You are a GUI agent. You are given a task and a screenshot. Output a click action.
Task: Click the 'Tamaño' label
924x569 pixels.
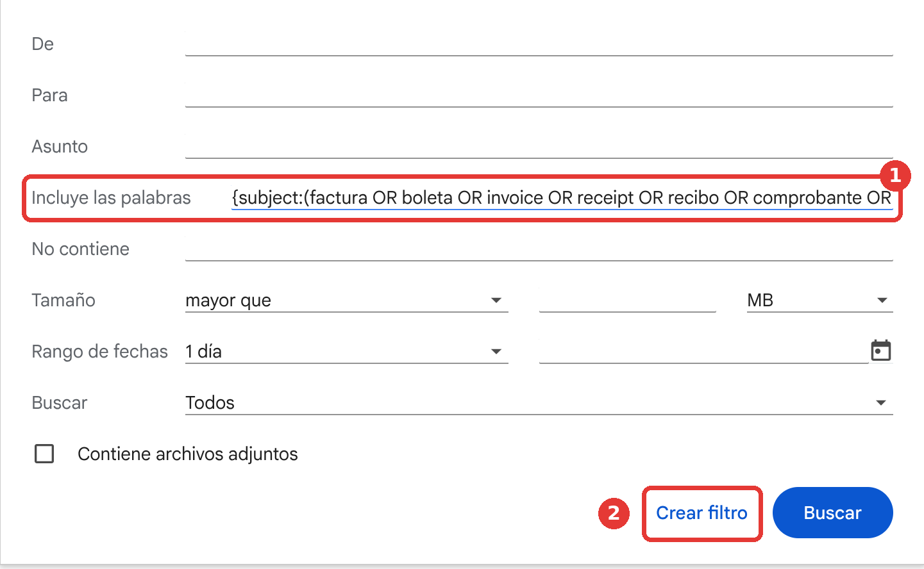63,300
